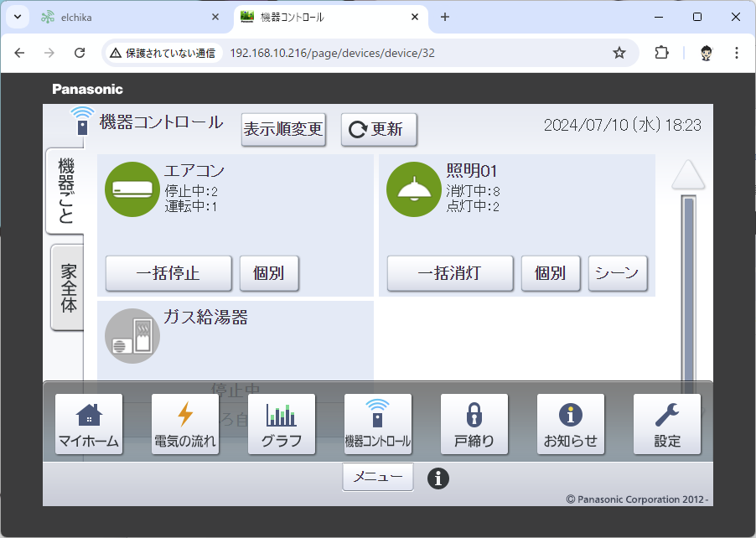Click the green エアコン air conditioner icon

coord(132,189)
